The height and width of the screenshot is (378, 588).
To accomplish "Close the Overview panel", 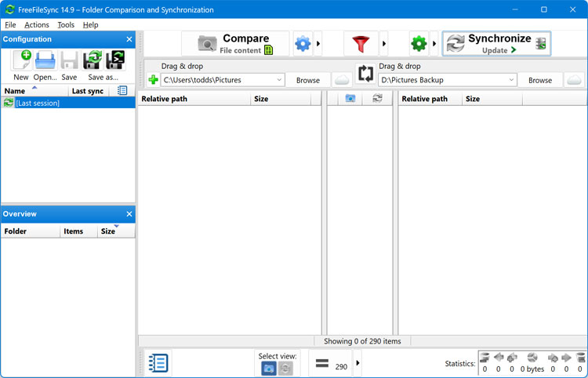I will [129, 214].
